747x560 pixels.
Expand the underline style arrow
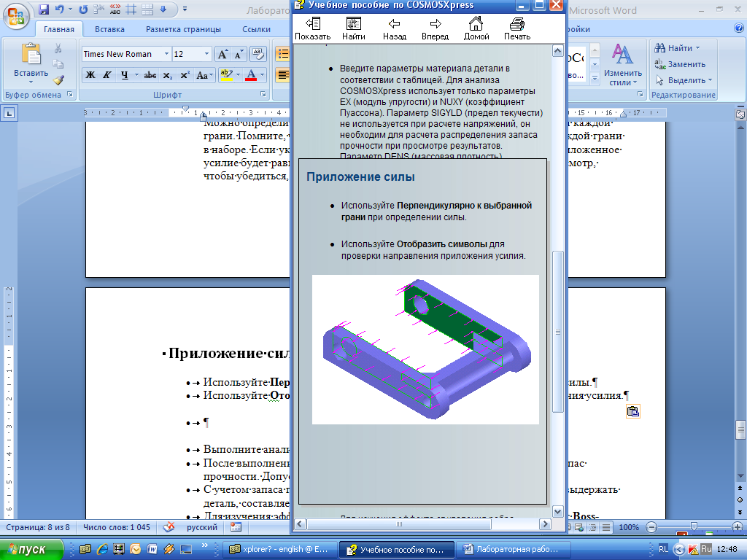click(136, 75)
